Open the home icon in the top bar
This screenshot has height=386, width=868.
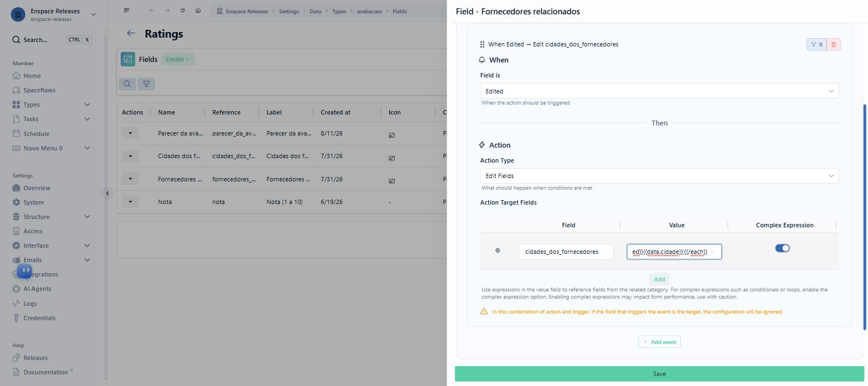pyautogui.click(x=198, y=11)
